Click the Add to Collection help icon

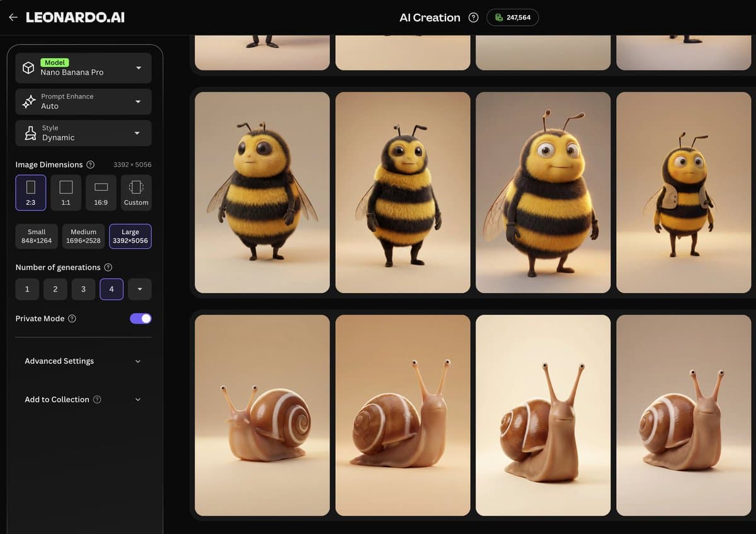pos(96,399)
